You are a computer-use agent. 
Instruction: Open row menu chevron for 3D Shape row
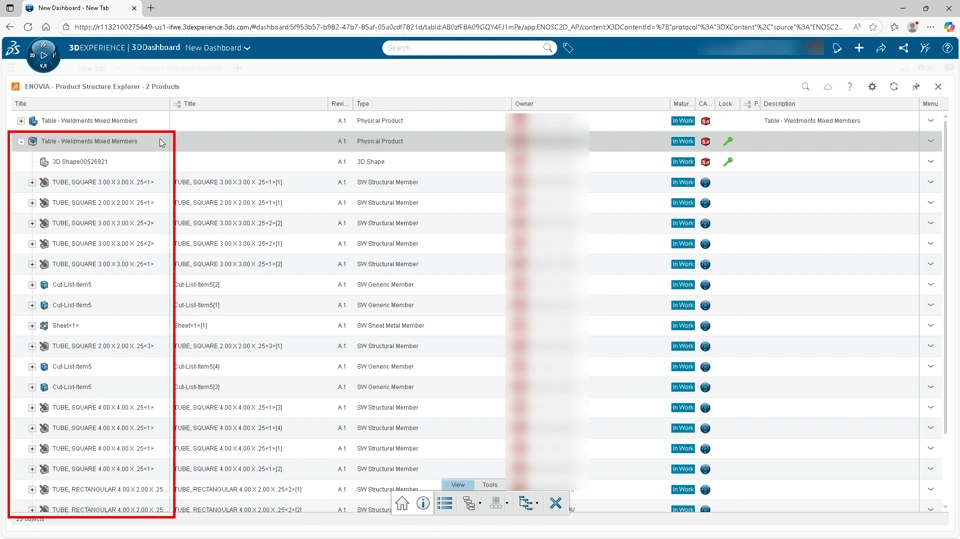click(931, 162)
